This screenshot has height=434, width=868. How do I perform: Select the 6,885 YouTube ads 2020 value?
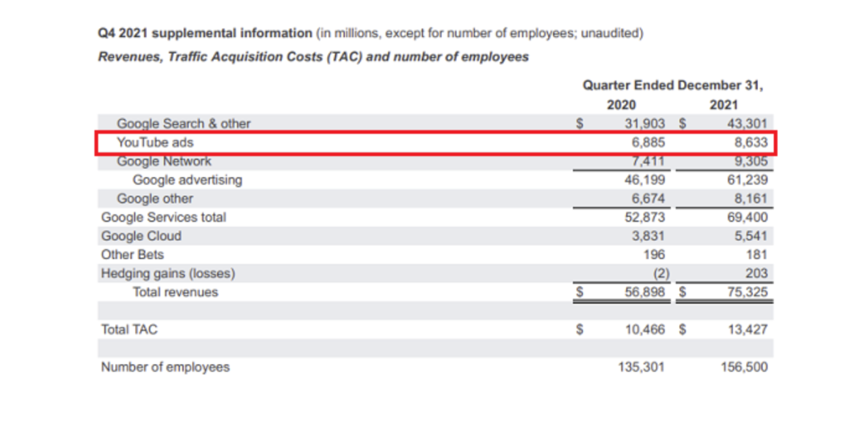click(x=645, y=143)
